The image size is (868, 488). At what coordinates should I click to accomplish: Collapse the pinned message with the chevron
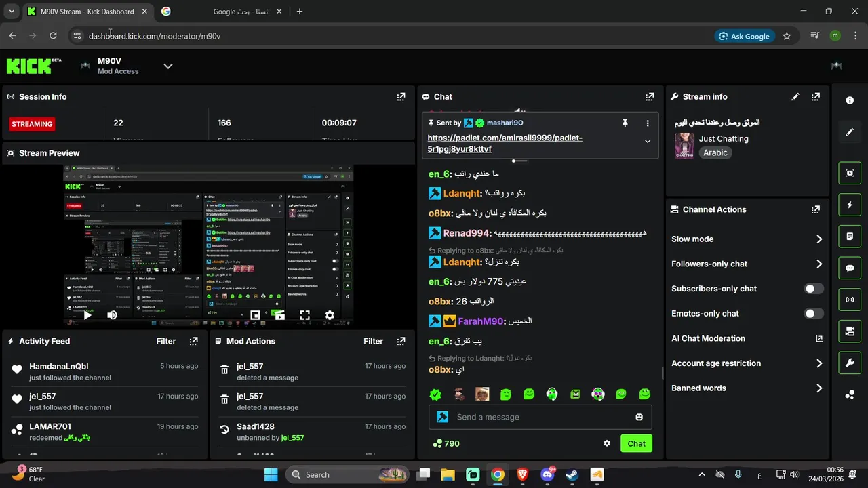tap(648, 142)
